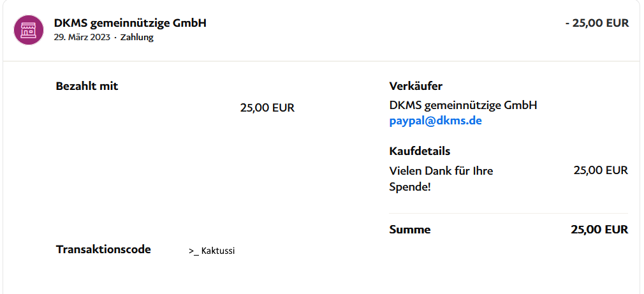The width and height of the screenshot is (644, 294).
Task: Click the purple merchant store icon
Action: pyautogui.click(x=29, y=30)
